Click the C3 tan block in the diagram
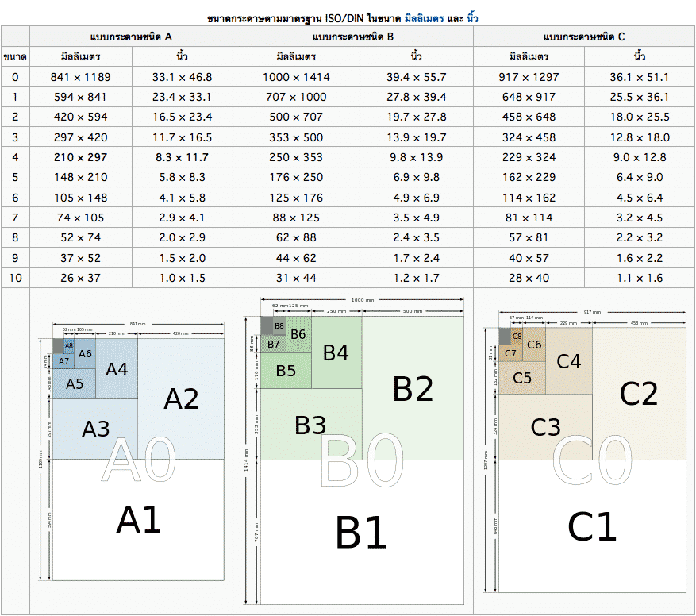This screenshot has height=616, width=696. tap(545, 427)
